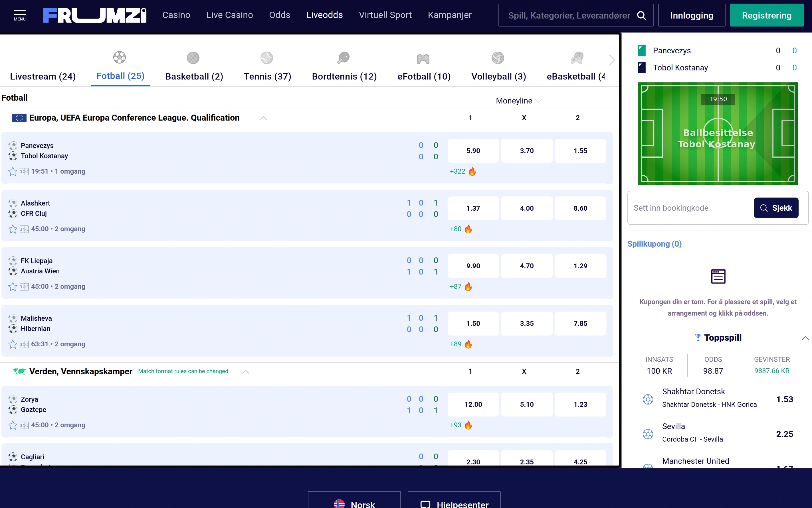Select the Tennis ball icon
Image resolution: width=812 pixels, height=508 pixels.
pos(267,58)
